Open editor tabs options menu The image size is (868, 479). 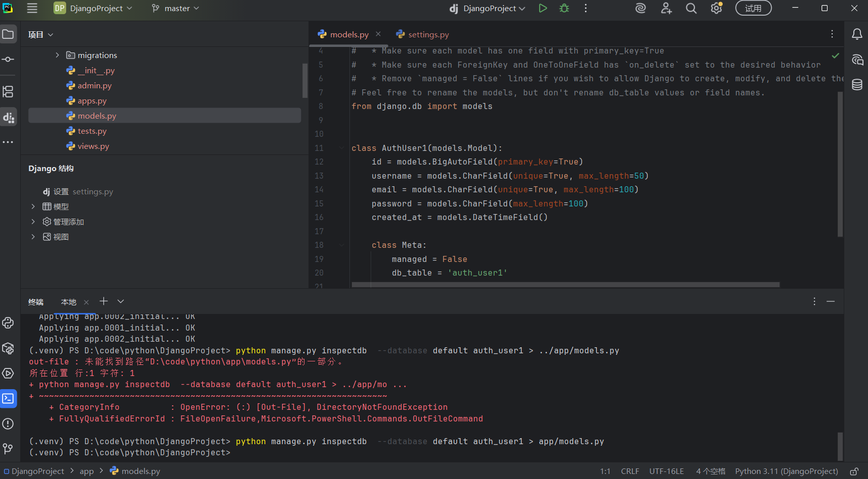tap(832, 34)
